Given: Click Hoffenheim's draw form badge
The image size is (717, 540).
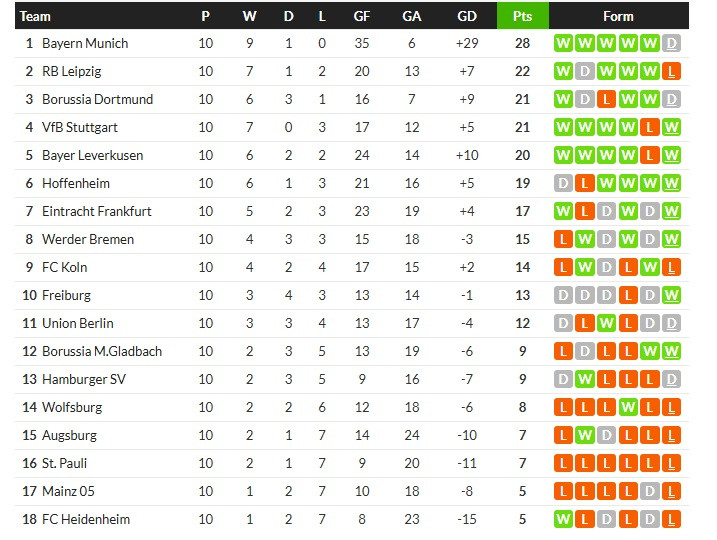Looking at the screenshot, I should pyautogui.click(x=562, y=183).
